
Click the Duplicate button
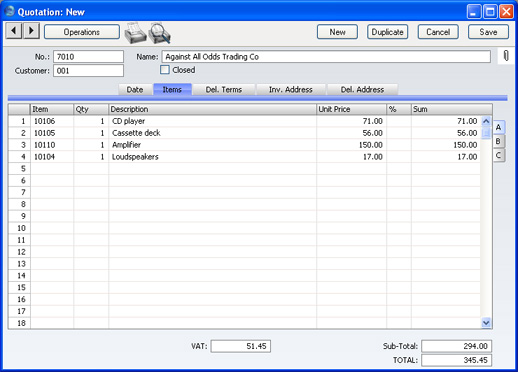point(388,32)
